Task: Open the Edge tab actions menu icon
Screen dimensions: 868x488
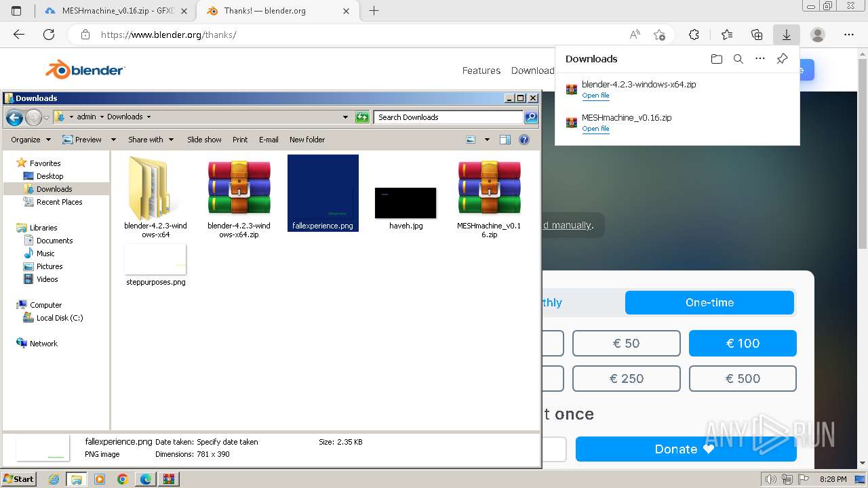Action: pyautogui.click(x=16, y=11)
